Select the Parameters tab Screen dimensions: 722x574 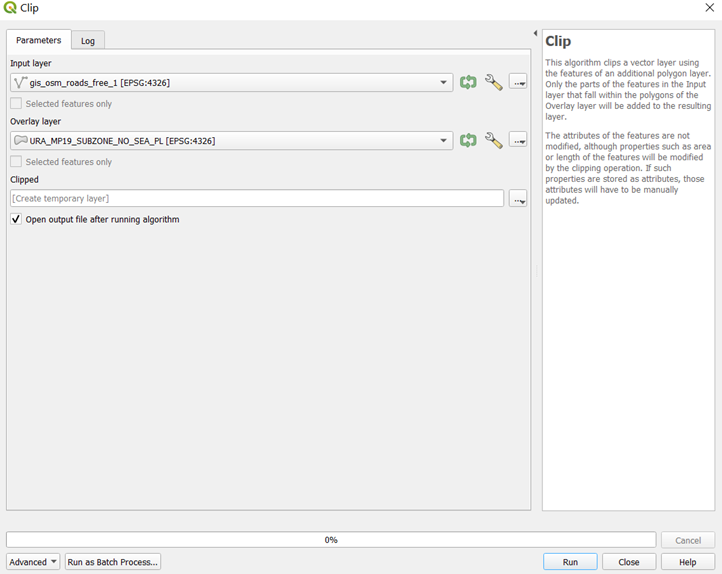pos(39,40)
